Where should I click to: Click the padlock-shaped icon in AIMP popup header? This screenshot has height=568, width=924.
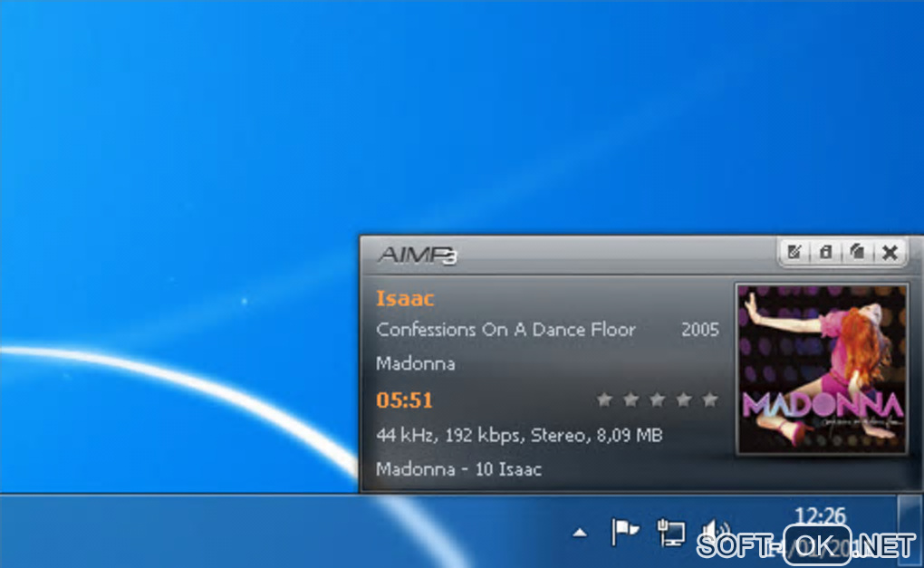pyautogui.click(x=825, y=253)
